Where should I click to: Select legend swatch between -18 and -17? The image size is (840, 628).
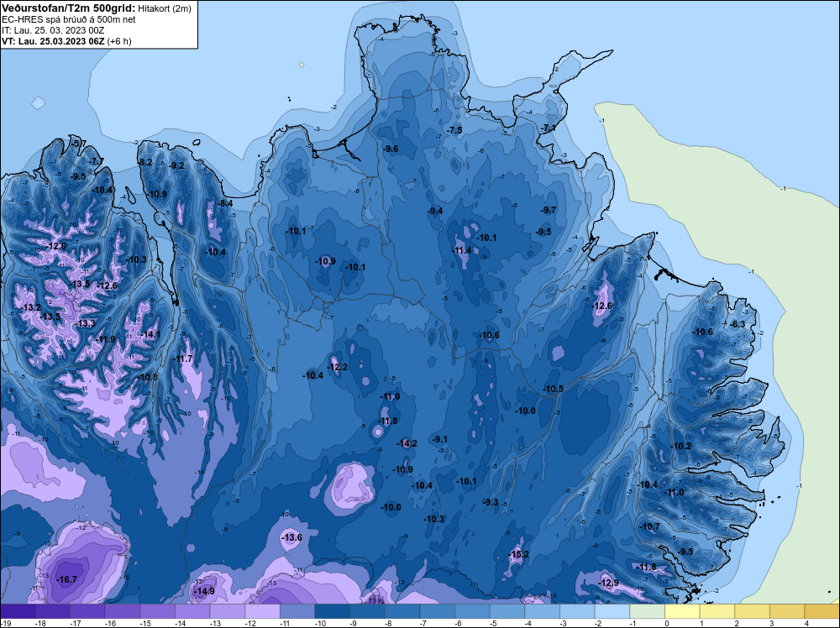coord(53,611)
